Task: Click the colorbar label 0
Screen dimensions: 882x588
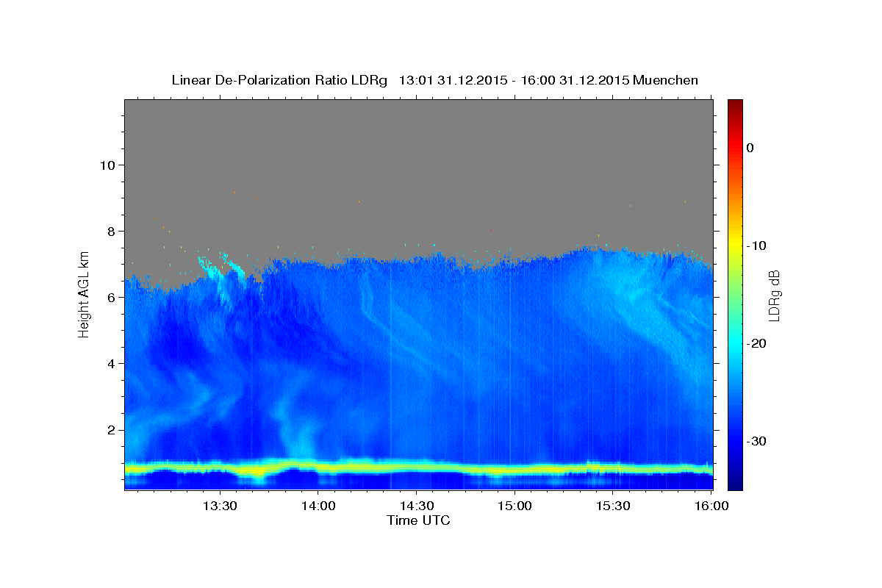Action: click(750, 148)
